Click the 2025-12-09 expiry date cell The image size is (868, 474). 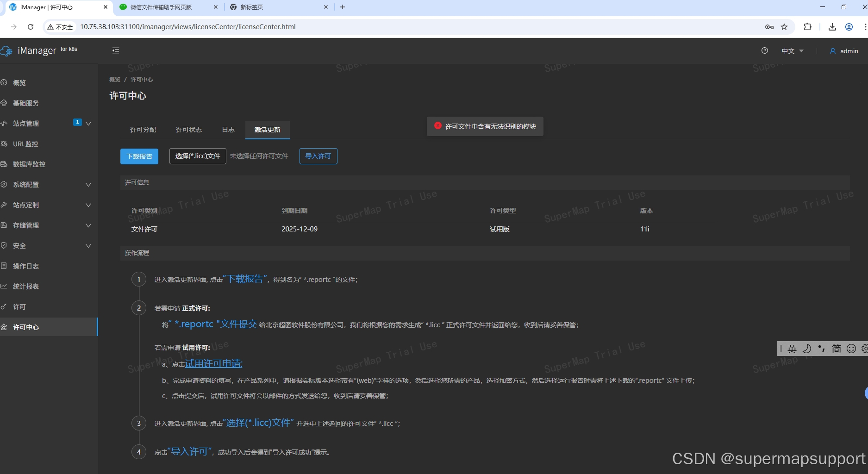point(300,229)
